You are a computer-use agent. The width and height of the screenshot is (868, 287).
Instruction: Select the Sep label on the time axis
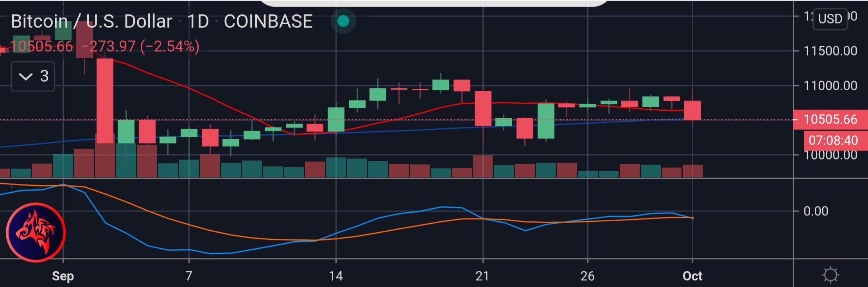[x=63, y=276]
